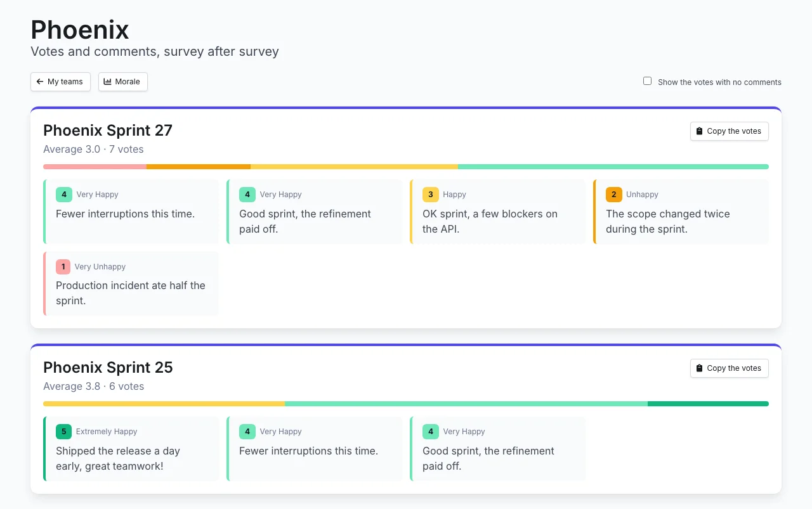Click the "Phoenix" page title
Viewport: 812px width, 509px height.
pos(80,30)
